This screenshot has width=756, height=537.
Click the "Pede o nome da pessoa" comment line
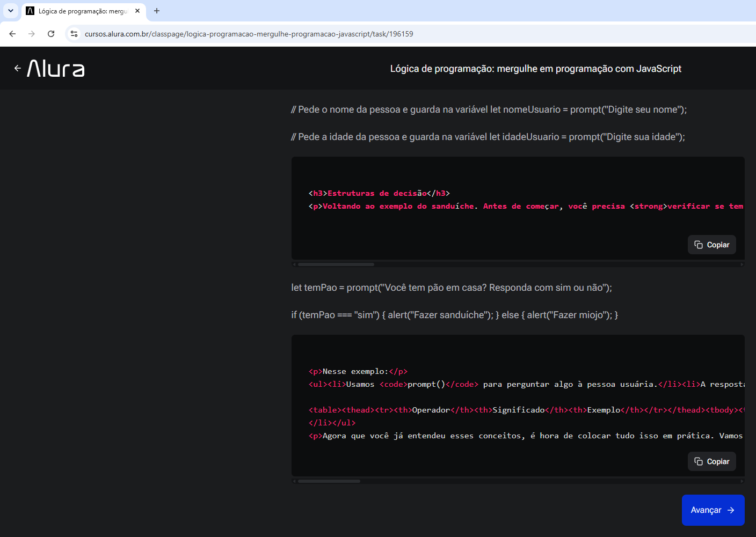pyautogui.click(x=489, y=109)
